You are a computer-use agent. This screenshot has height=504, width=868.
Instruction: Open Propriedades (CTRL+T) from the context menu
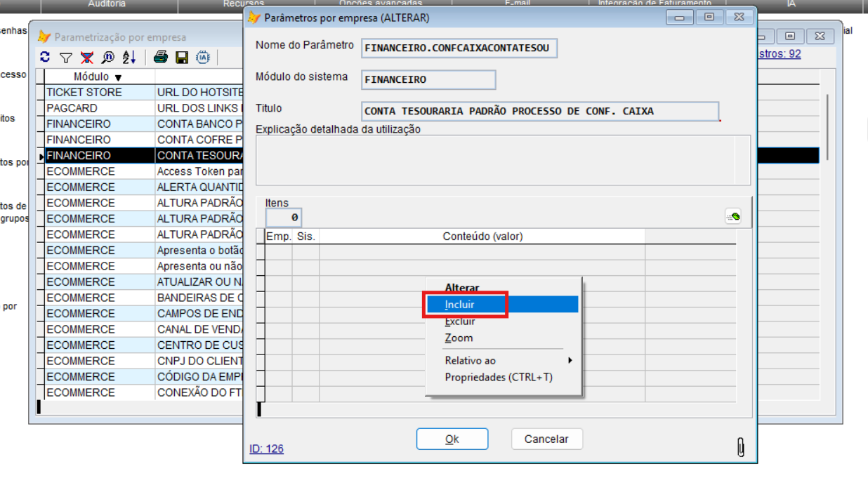click(499, 378)
